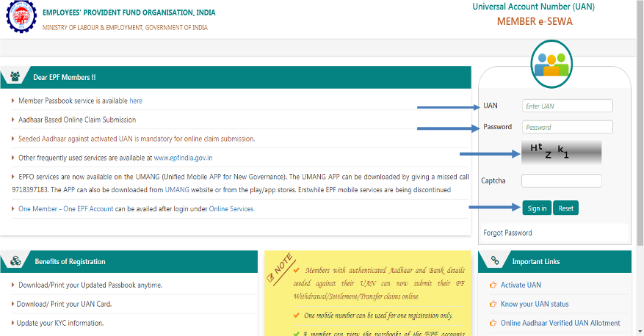Viewport: 644px width, 336px height.
Task: Click the captcha image
Action: click(562, 152)
